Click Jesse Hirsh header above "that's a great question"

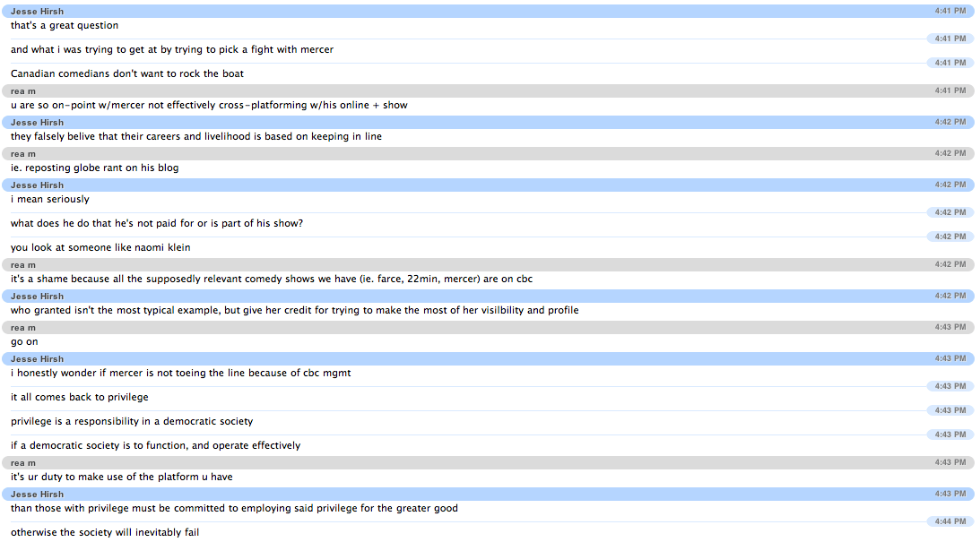(37, 12)
